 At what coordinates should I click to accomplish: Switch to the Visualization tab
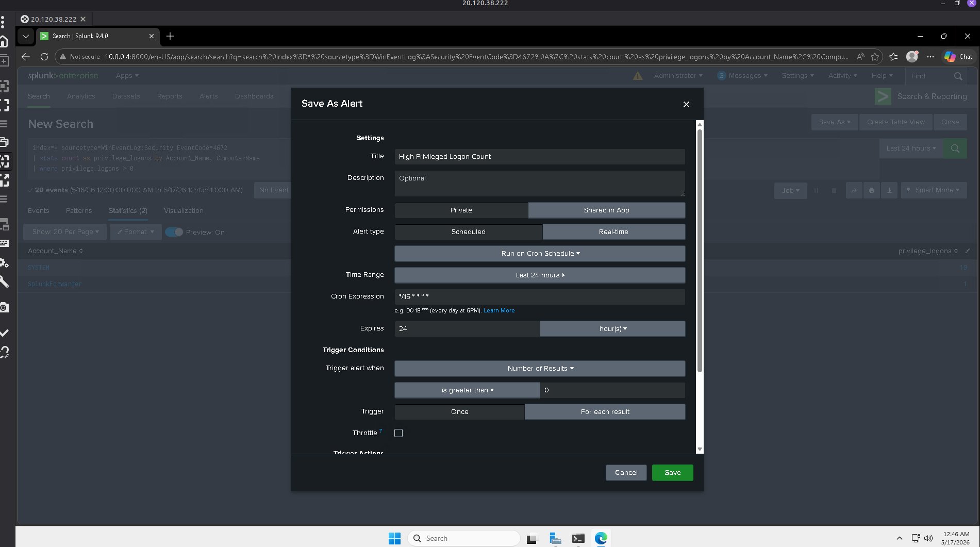pyautogui.click(x=184, y=211)
